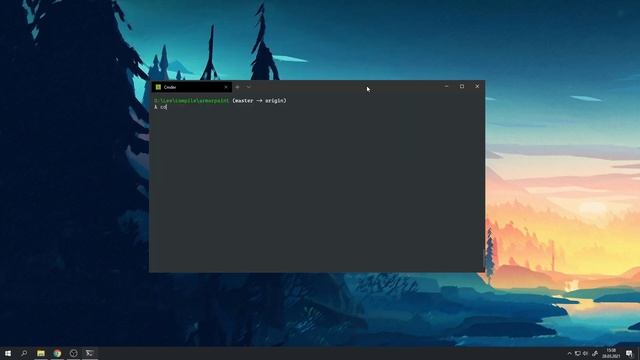Click the pen icon in the system tray
The width and height of the screenshot is (640, 360).
595,353
